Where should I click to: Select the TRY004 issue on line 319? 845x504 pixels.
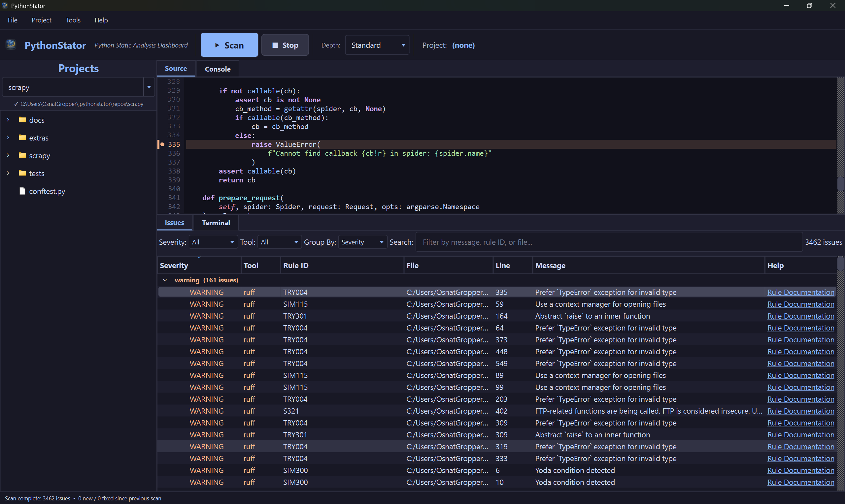coord(497,447)
